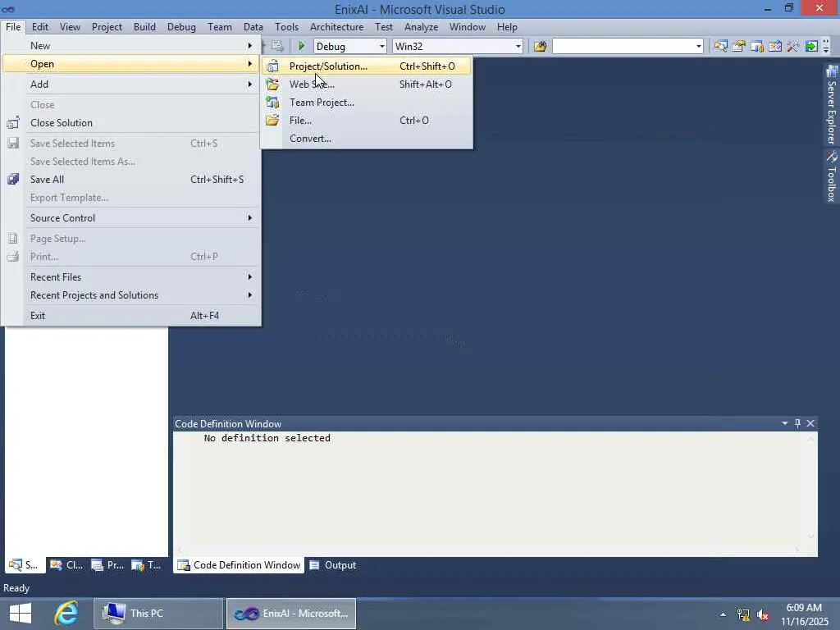Open the Data menu
840x630 pixels.
point(253,27)
